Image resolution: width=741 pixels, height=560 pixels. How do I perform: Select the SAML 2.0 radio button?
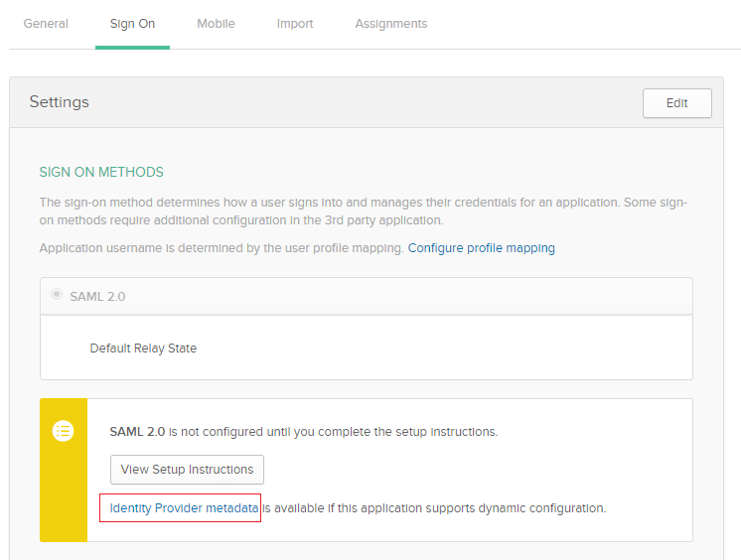tap(57, 295)
